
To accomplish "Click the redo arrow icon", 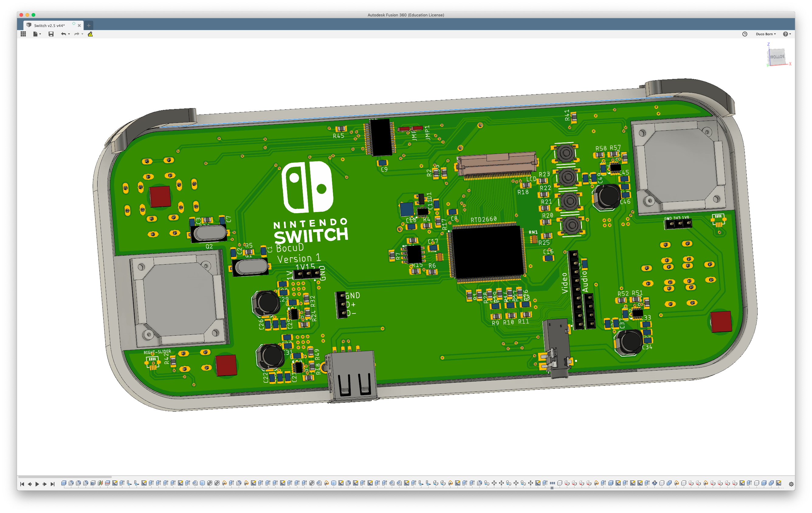I will click(77, 34).
